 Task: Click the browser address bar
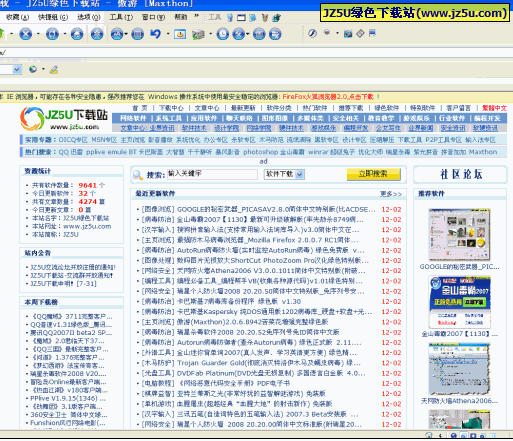[256, 52]
